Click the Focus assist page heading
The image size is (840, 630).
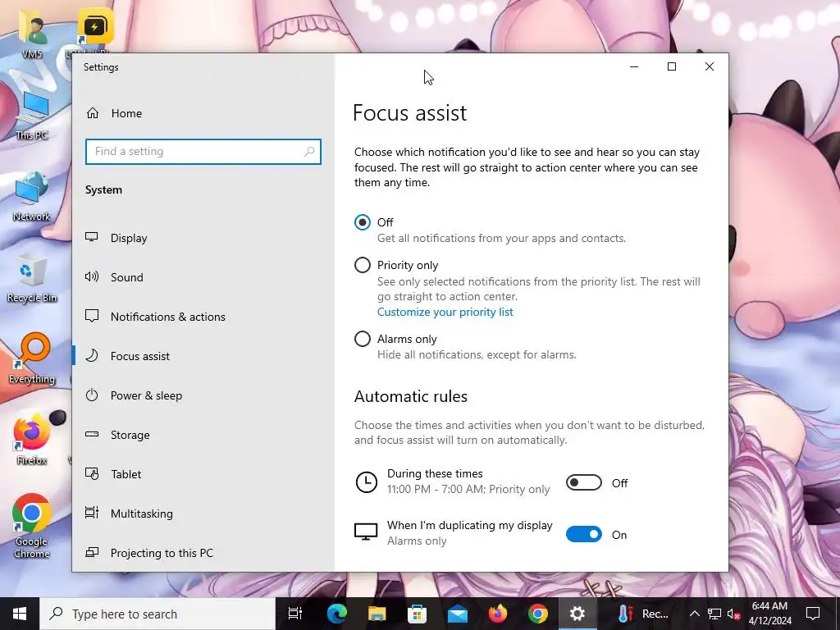[x=410, y=113]
